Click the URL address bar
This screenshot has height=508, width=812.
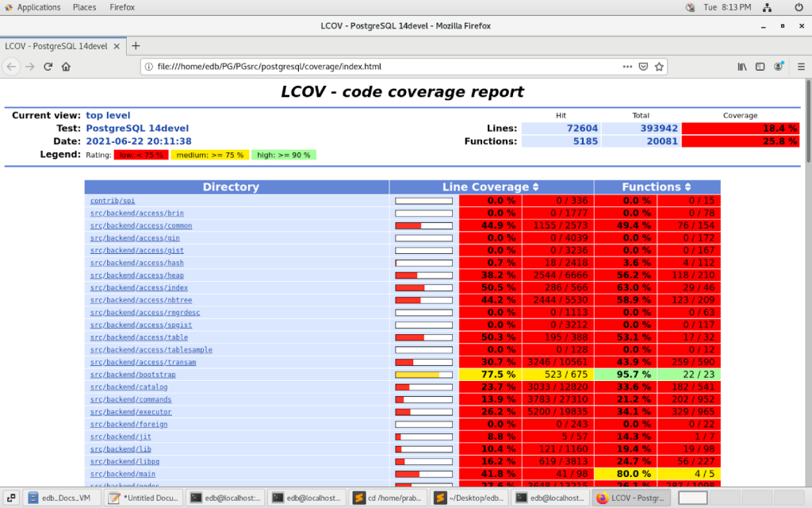[381, 67]
